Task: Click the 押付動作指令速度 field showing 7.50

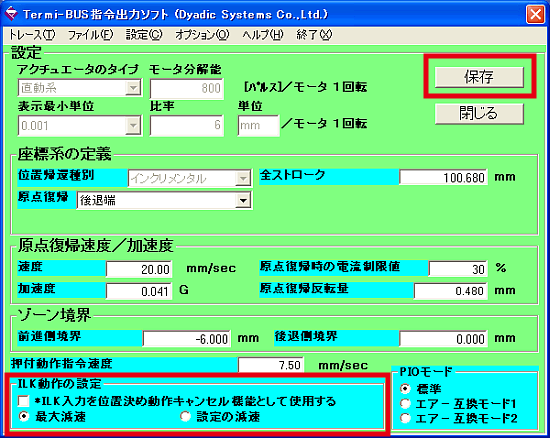Action: tap(271, 365)
